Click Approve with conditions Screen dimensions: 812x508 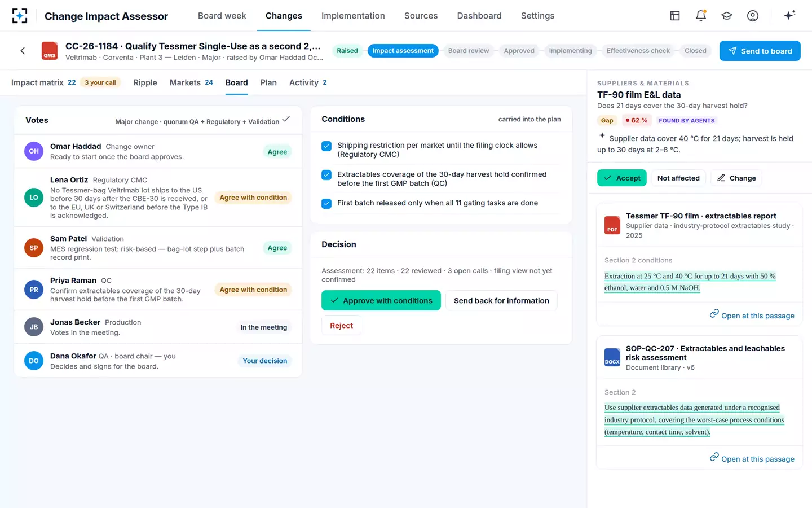381,300
